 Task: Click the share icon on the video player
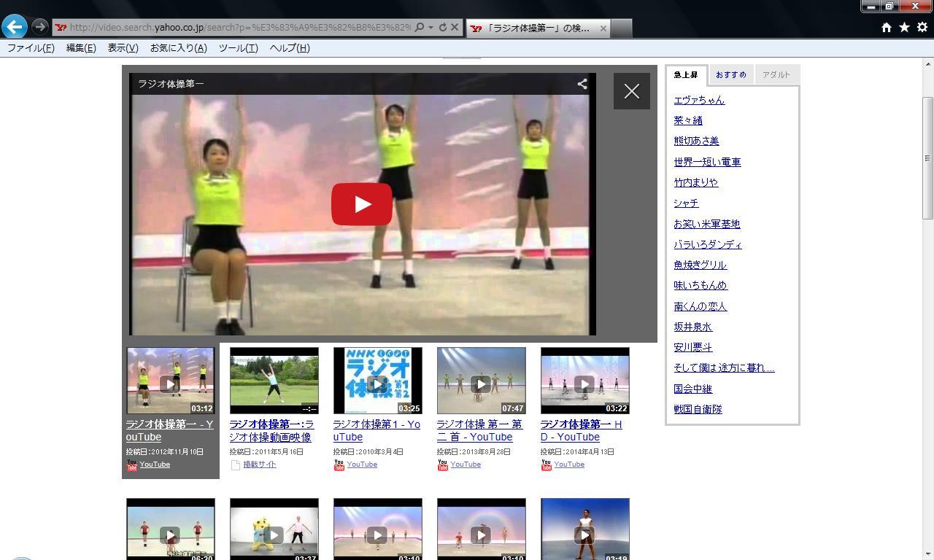pyautogui.click(x=582, y=84)
